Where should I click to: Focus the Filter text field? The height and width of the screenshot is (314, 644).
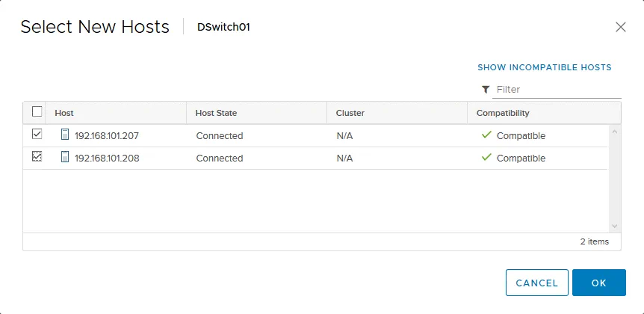click(557, 90)
